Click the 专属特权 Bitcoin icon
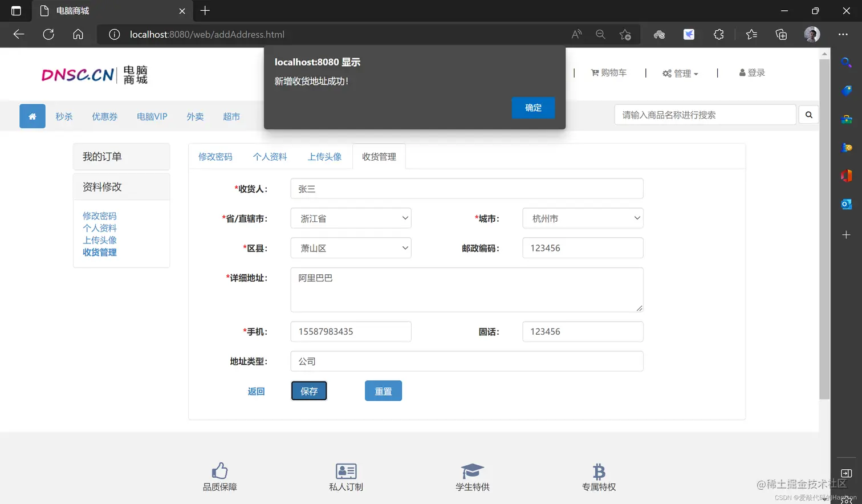This screenshot has height=504, width=862. (x=598, y=469)
